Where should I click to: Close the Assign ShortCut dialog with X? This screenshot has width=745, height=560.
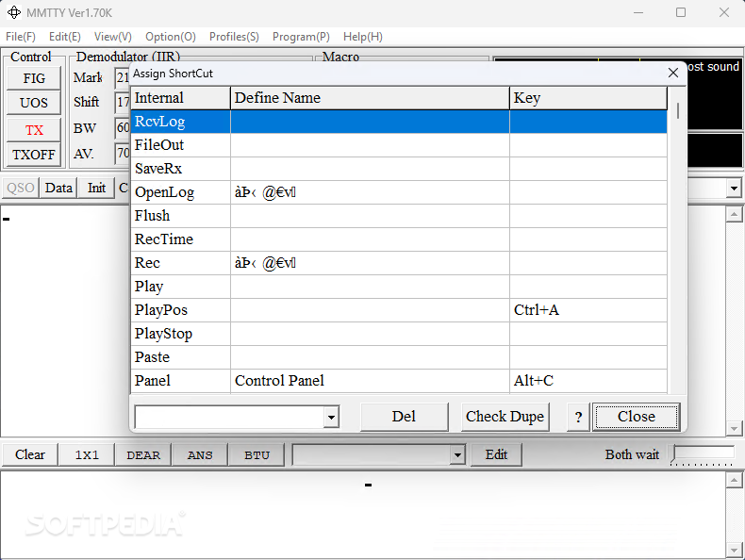click(x=672, y=73)
